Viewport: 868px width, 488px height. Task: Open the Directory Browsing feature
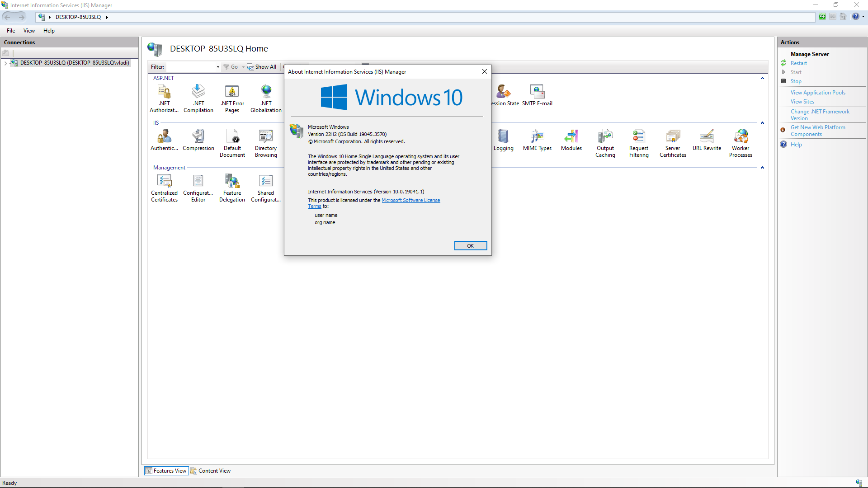point(266,143)
